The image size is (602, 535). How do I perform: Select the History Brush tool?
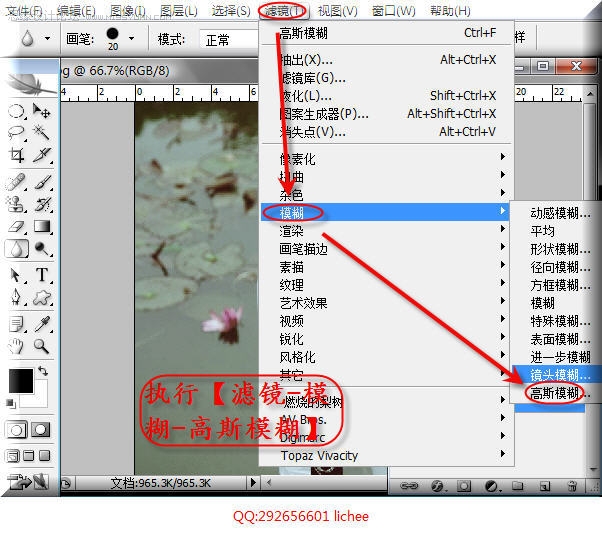coord(41,204)
